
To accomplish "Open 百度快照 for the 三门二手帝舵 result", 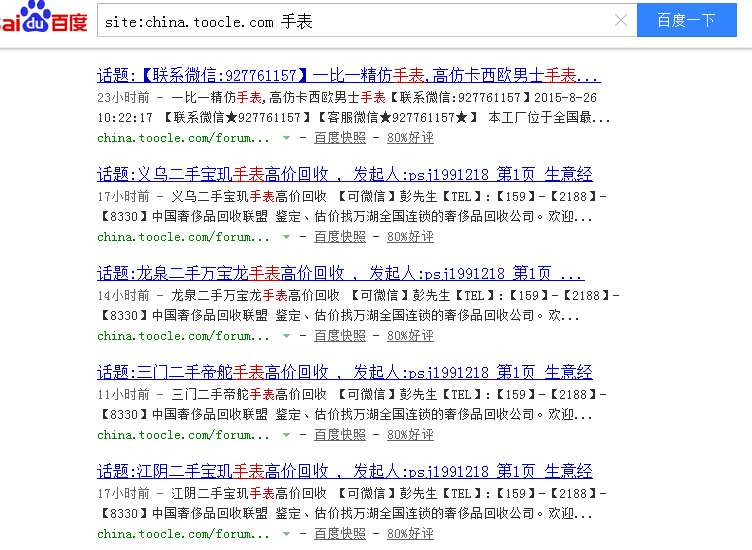I will click(x=340, y=434).
